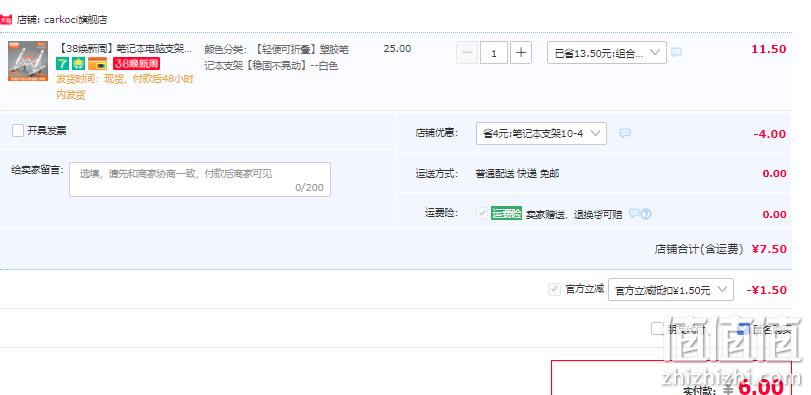
Task: Increase quantity with the plus button
Action: pos(521,53)
